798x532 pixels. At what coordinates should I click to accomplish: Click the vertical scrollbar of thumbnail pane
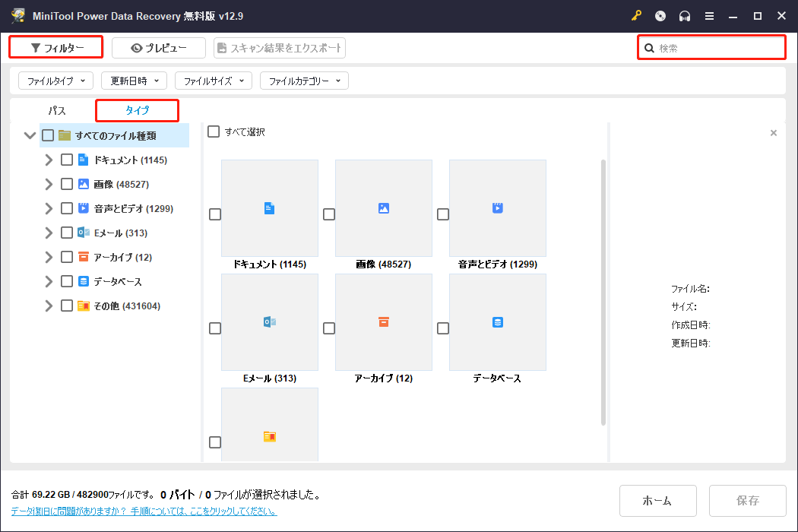click(603, 293)
